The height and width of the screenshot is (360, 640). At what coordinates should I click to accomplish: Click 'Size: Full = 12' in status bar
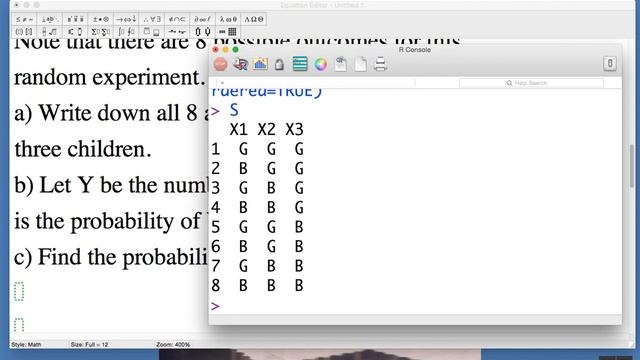89,344
